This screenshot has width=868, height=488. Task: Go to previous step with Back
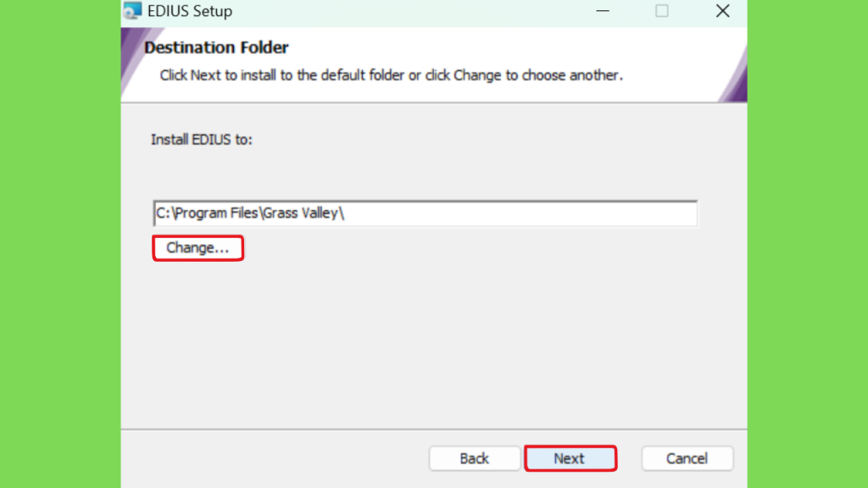pyautogui.click(x=475, y=458)
